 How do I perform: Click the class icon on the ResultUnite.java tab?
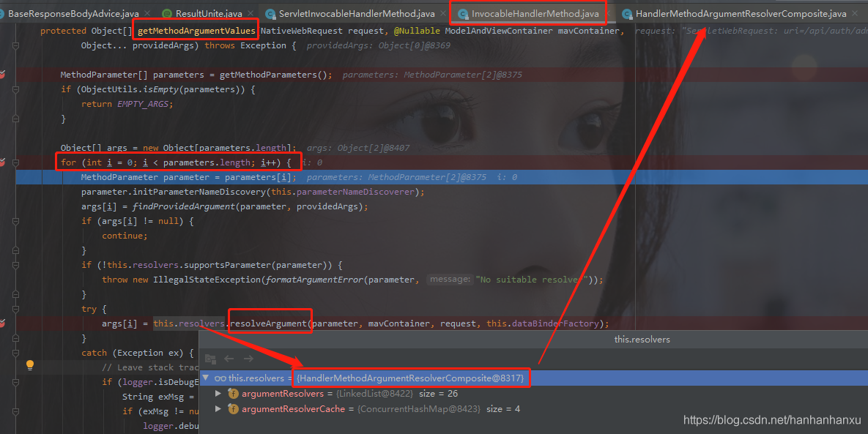167,14
